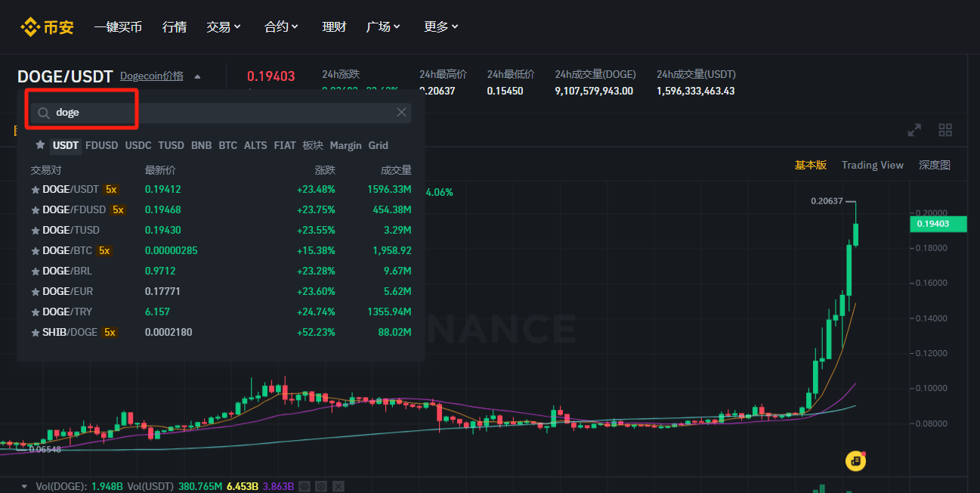The image size is (980, 493).
Task: Switch chart to 基本版 view
Action: (x=811, y=165)
